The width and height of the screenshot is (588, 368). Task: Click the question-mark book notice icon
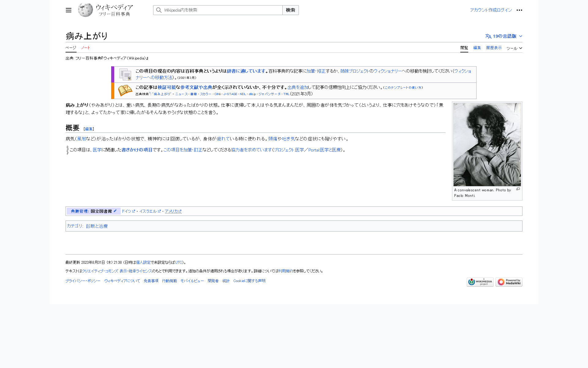pyautogui.click(x=125, y=91)
